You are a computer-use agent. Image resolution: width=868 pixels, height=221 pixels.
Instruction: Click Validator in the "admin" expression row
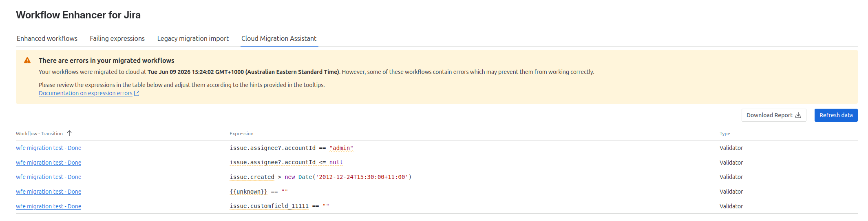coord(731,148)
